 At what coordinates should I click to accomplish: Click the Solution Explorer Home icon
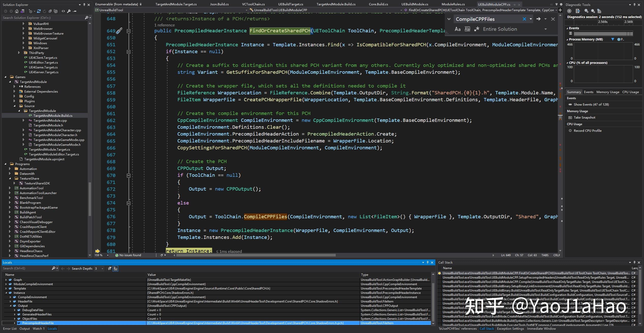click(17, 11)
